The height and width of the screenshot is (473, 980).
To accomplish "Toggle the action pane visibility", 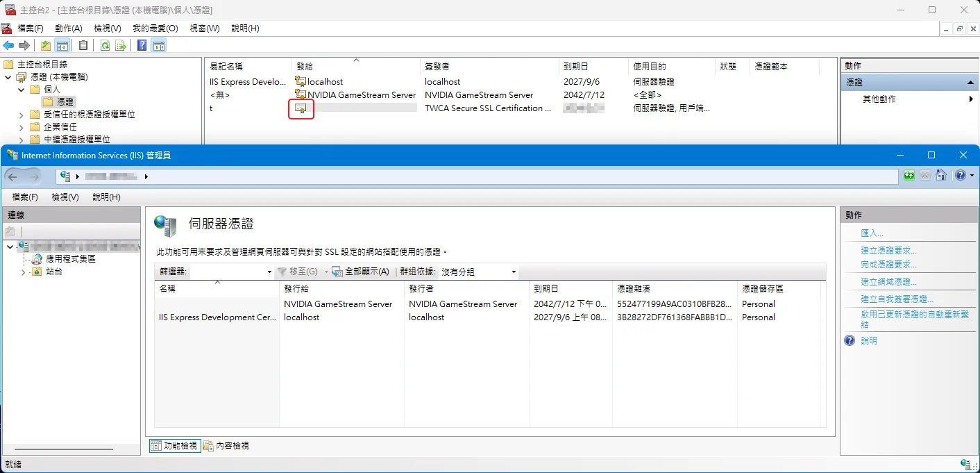I will (158, 45).
